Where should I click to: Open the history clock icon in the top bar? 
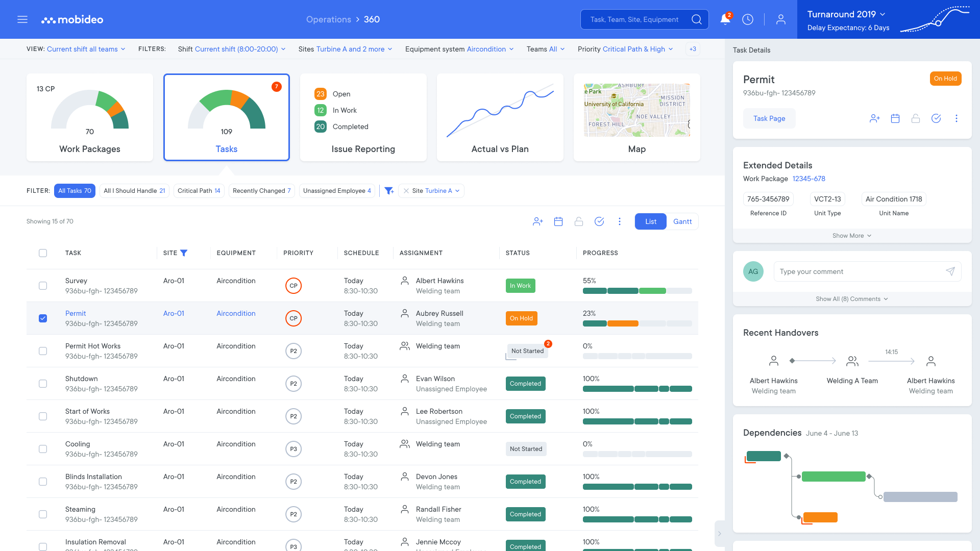pos(748,19)
